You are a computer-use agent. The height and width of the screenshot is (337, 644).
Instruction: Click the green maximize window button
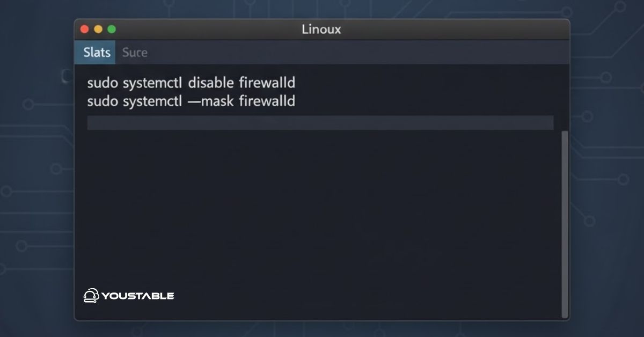tap(112, 30)
